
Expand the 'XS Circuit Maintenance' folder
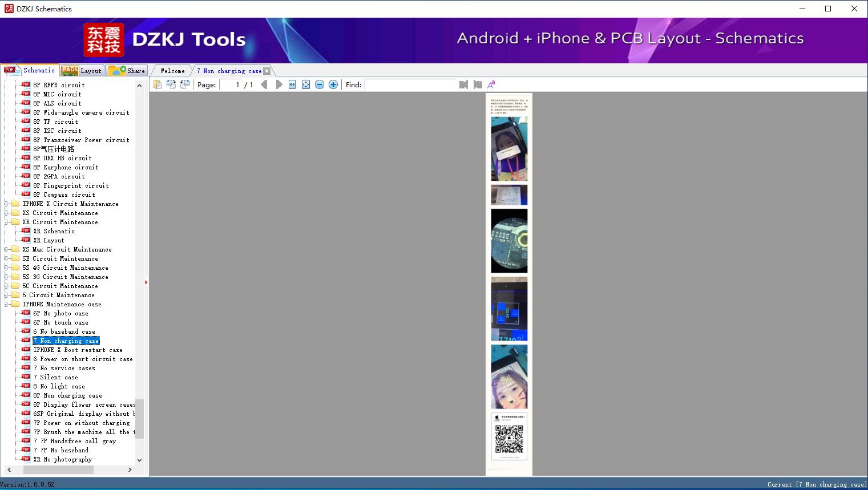pyautogui.click(x=6, y=213)
